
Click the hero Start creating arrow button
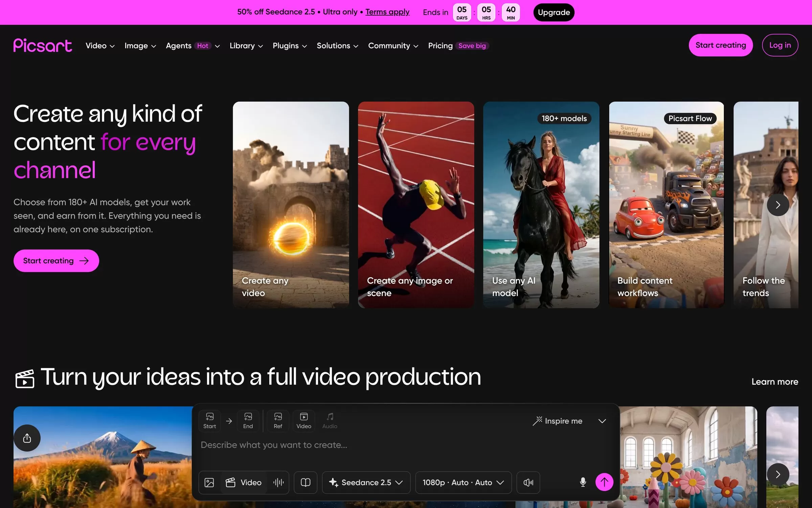click(56, 260)
